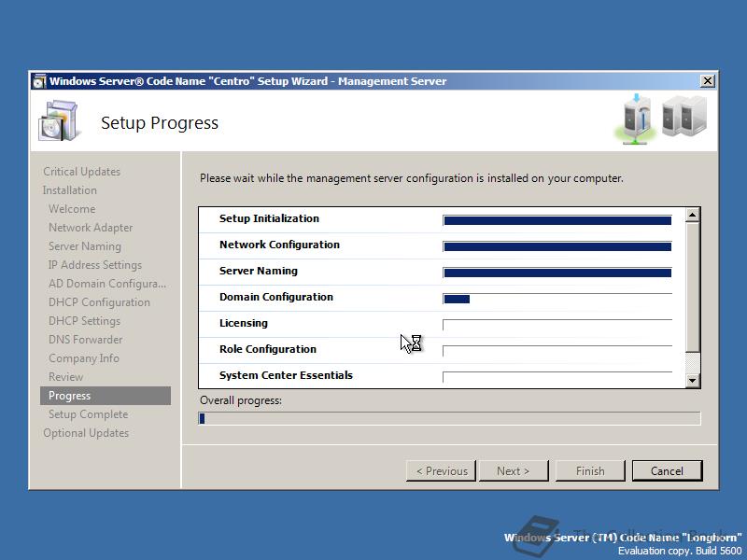The image size is (747, 560).
Task: Click the Domain Configuration progress bar
Action: point(557,299)
